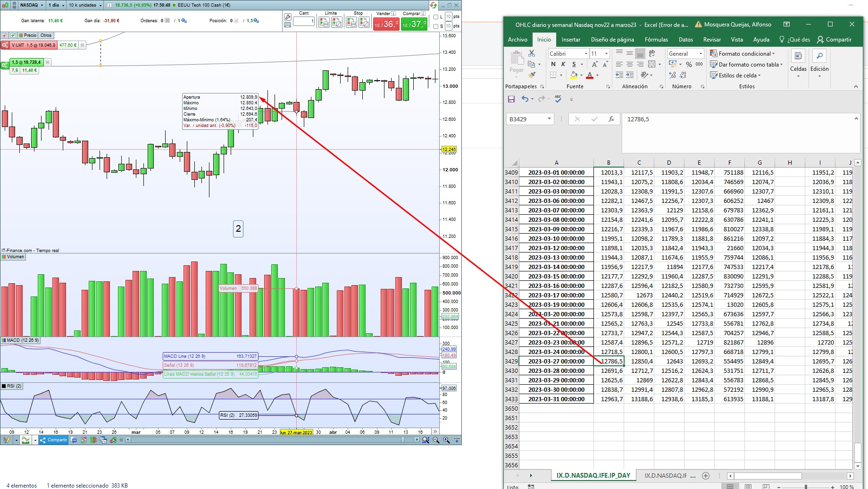Run the spell check (ABC) icon
This screenshot has width=868, height=489.
pyautogui.click(x=558, y=99)
